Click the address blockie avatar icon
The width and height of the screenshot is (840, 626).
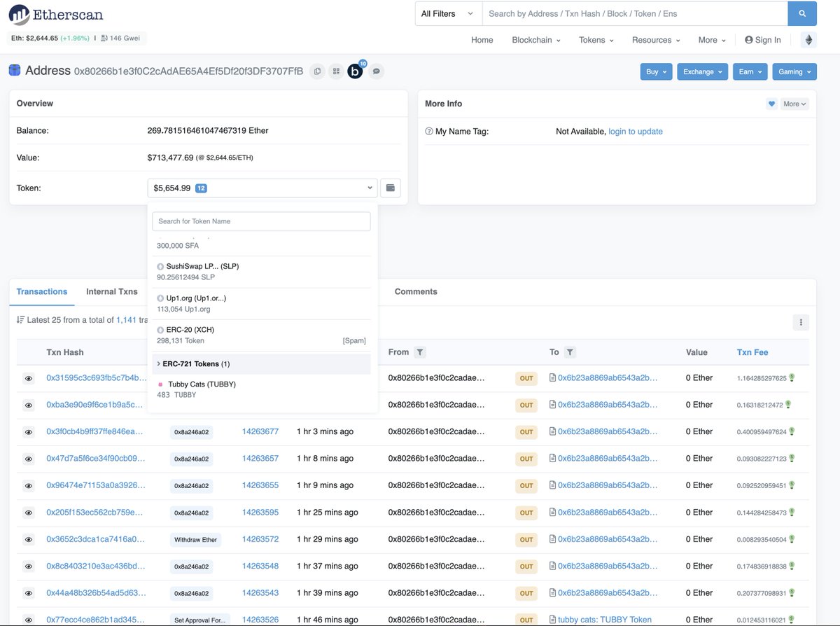click(15, 71)
